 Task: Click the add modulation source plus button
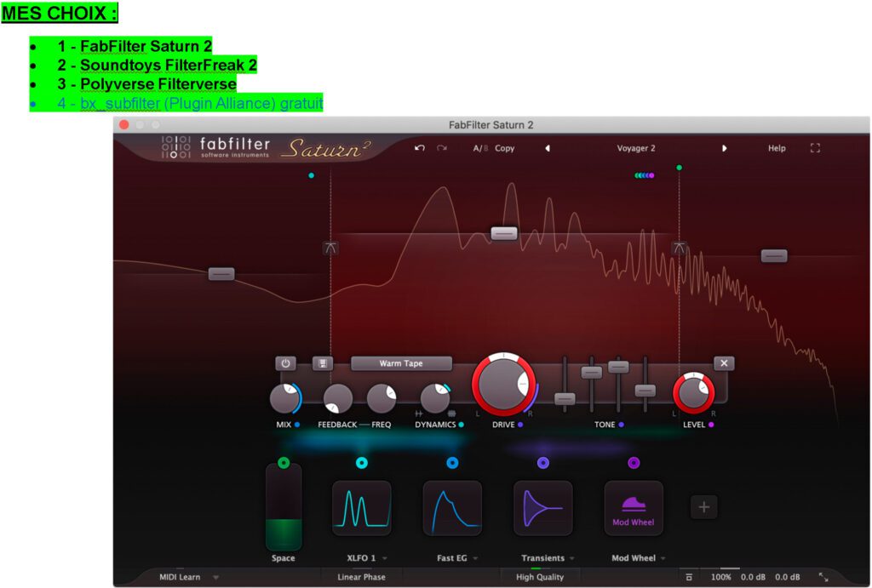(703, 507)
